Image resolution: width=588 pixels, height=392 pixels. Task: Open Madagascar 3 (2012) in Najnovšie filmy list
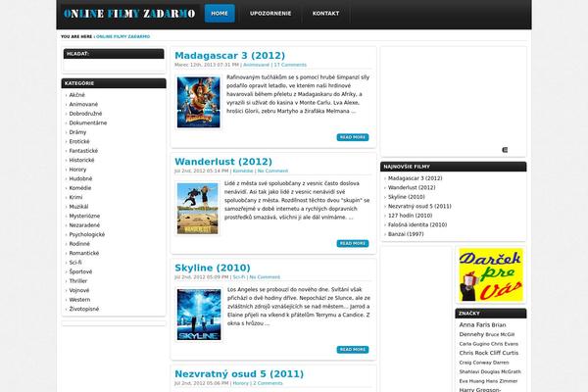415,178
